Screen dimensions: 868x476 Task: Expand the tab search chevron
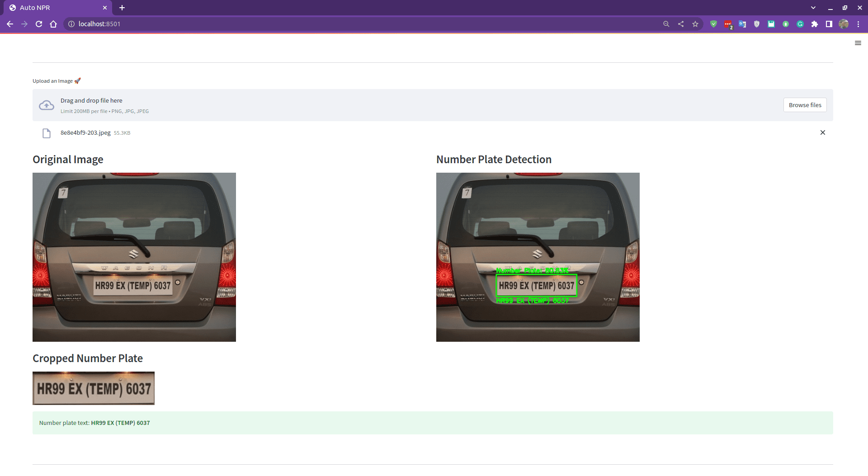coord(813,8)
